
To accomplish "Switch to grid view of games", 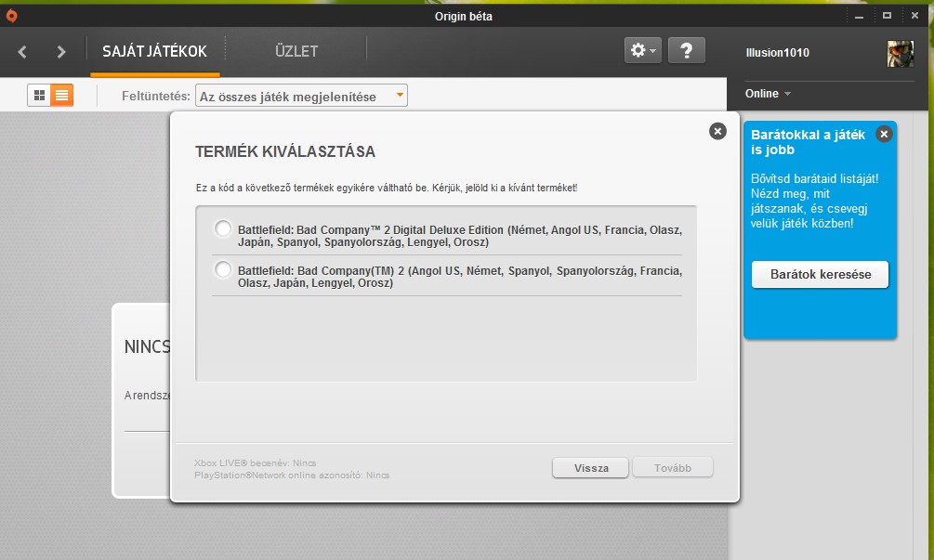I will pyautogui.click(x=39, y=96).
